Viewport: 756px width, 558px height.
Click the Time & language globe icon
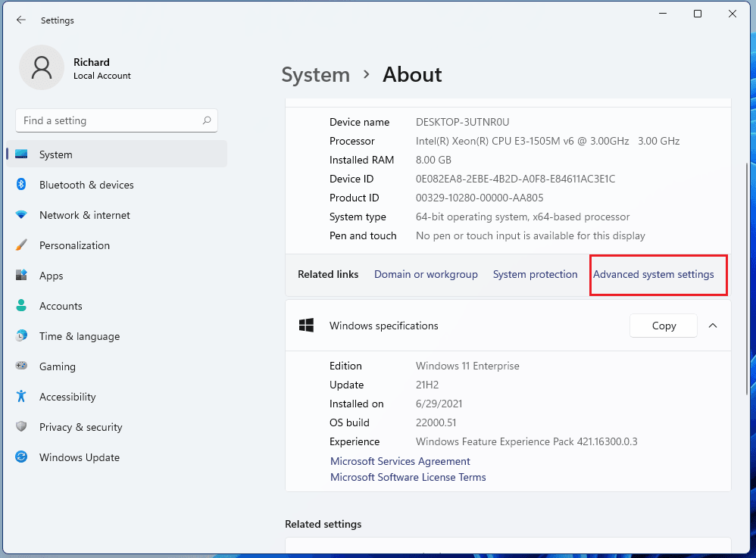tap(22, 336)
